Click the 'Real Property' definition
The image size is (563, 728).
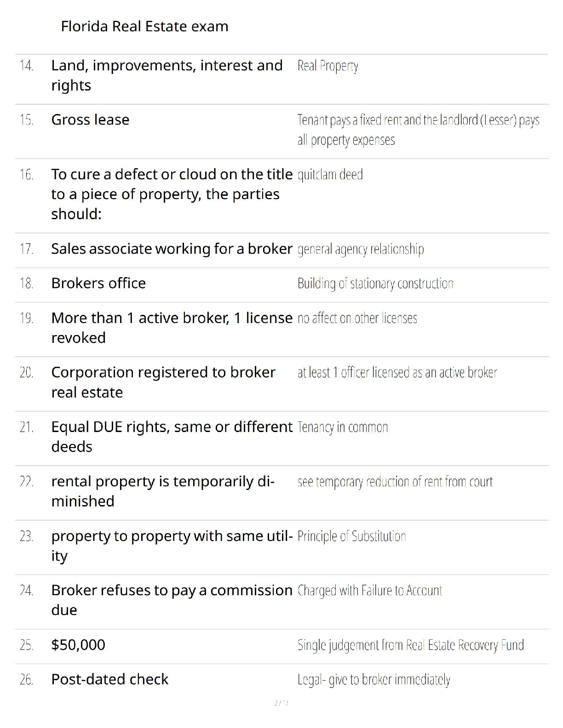point(327,66)
